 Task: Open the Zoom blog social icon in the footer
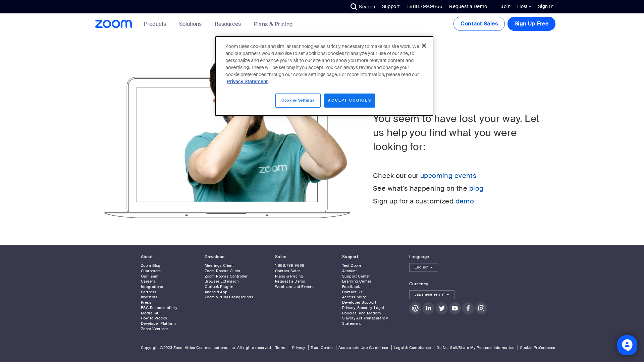click(x=415, y=308)
